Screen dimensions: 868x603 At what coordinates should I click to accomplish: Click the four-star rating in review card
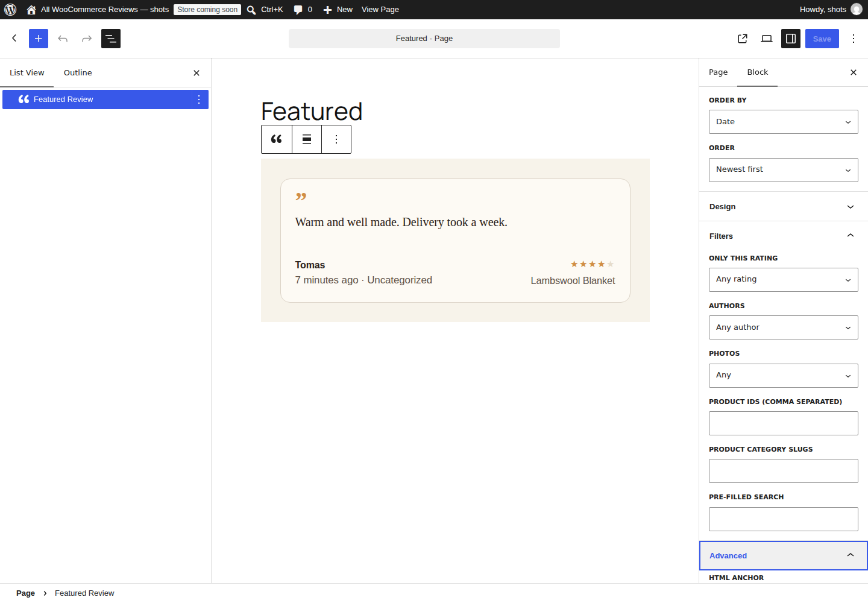(592, 264)
